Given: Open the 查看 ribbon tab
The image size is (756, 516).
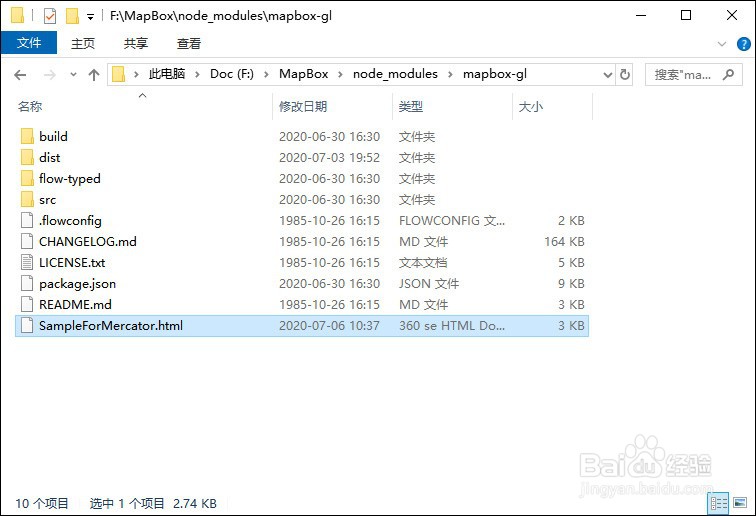Looking at the screenshot, I should tap(189, 43).
